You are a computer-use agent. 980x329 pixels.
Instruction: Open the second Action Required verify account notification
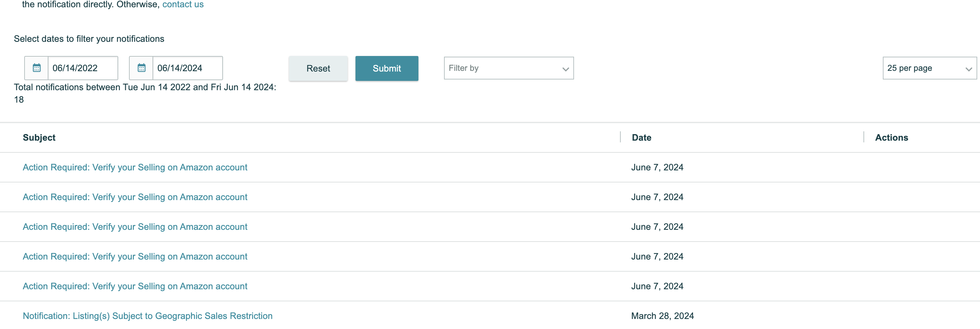[135, 197]
